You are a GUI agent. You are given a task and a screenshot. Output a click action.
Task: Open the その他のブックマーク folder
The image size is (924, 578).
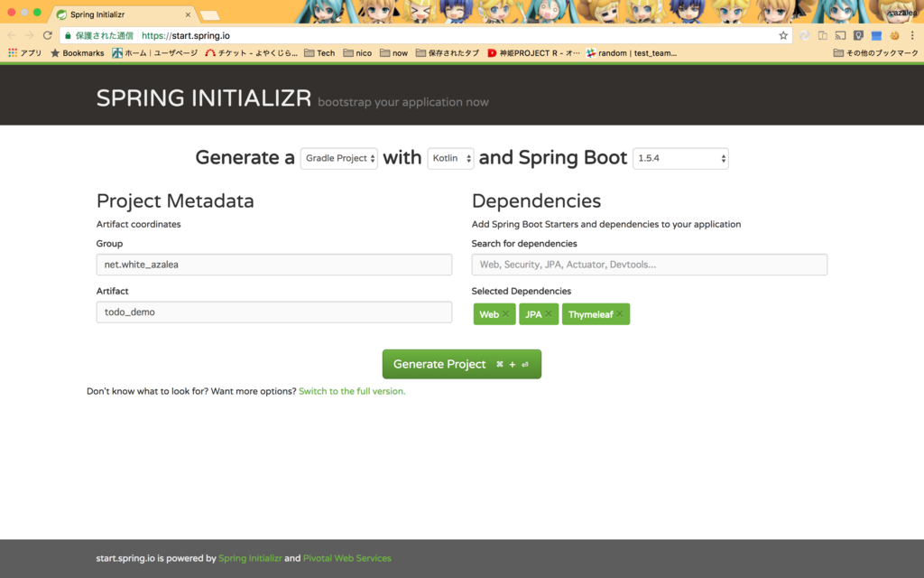pos(875,53)
